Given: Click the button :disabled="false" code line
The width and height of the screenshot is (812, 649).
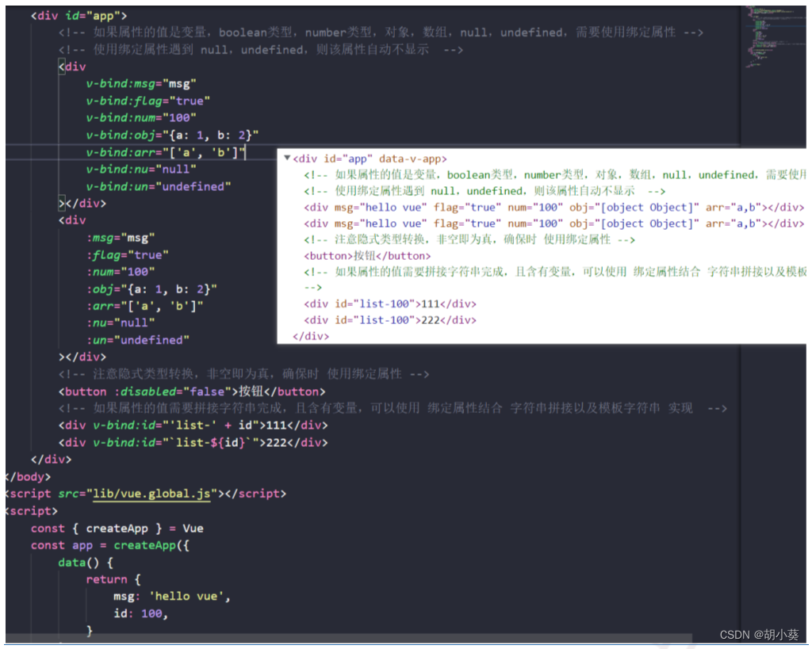Looking at the screenshot, I should (x=192, y=391).
